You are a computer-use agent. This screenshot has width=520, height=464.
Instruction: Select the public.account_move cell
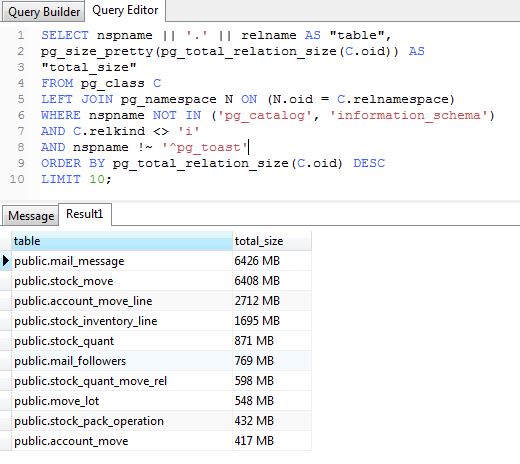point(122,441)
